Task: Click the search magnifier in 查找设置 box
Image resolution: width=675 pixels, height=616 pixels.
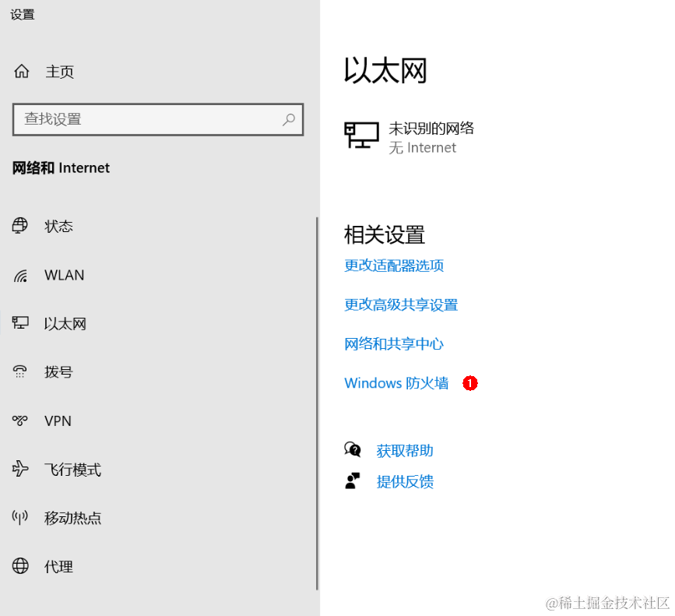Action: click(x=288, y=120)
